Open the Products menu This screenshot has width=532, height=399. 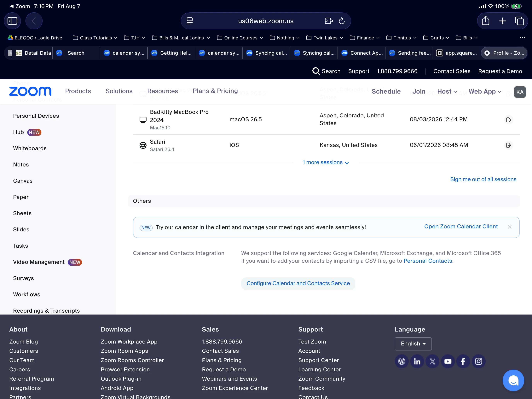tap(78, 91)
